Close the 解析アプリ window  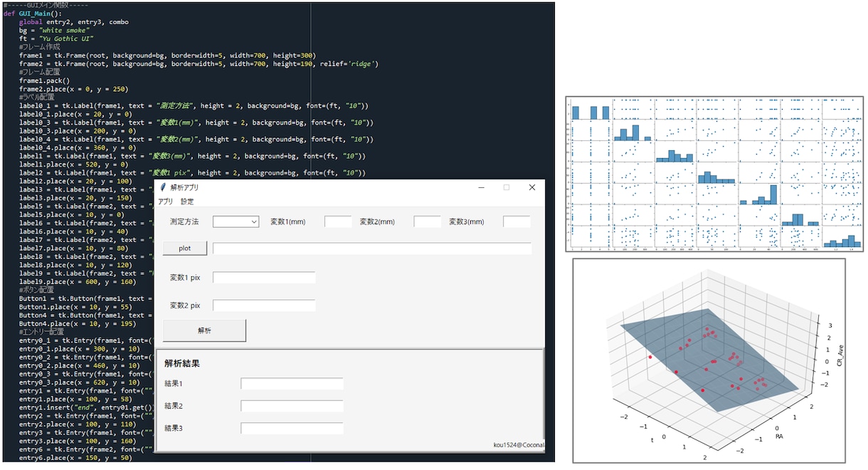click(531, 187)
